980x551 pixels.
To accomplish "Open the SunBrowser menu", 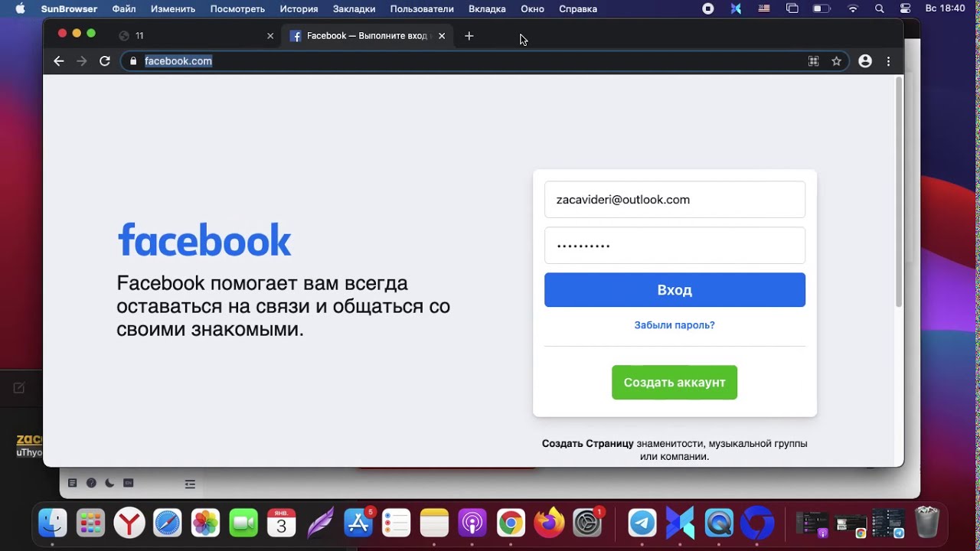I will click(69, 9).
